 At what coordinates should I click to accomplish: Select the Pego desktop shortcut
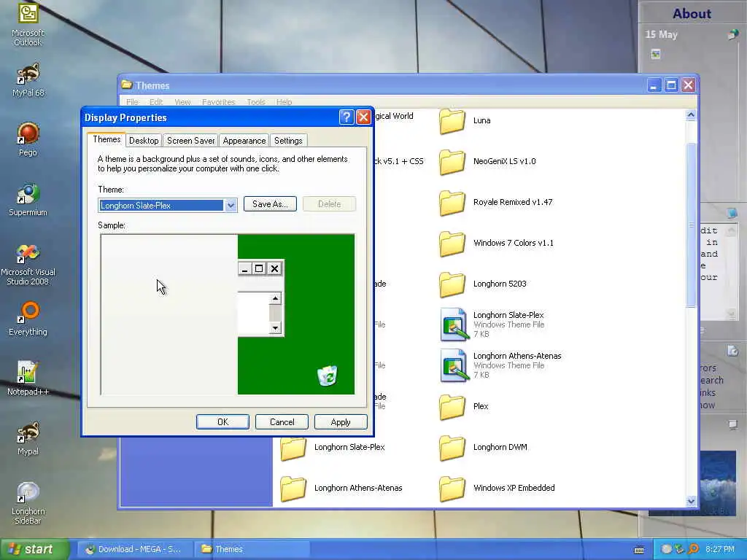point(28,139)
